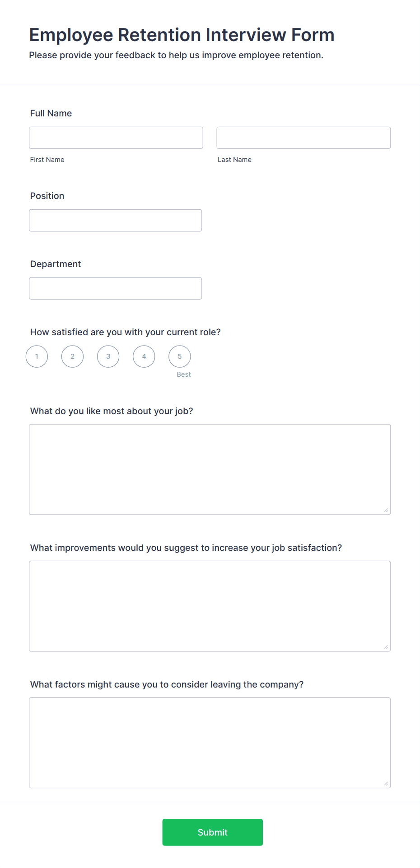The width and height of the screenshot is (420, 868).
Task: Select rating 4 for role satisfaction
Action: 144,356
